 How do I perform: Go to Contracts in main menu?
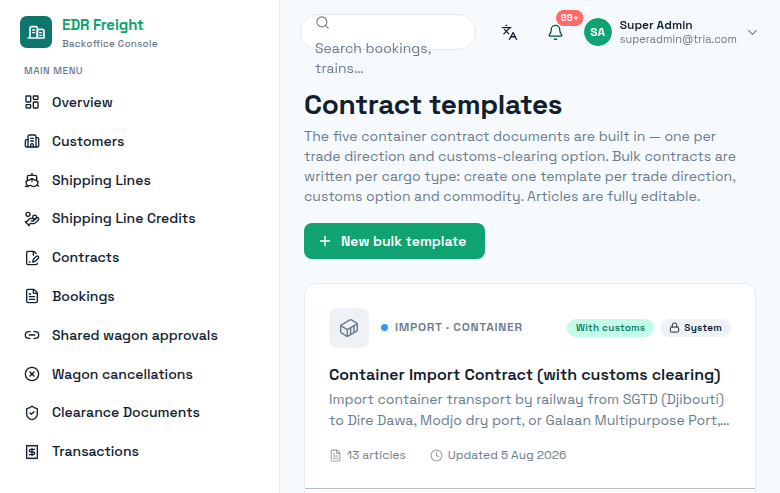(72, 258)
